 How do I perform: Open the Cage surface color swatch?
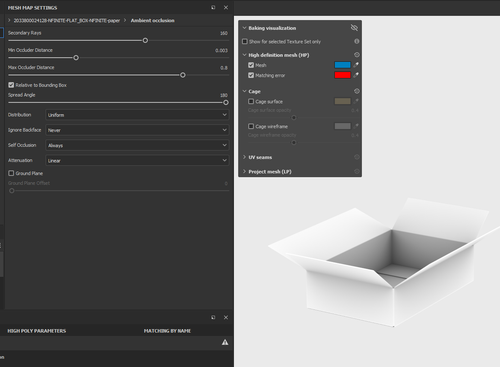pos(343,101)
